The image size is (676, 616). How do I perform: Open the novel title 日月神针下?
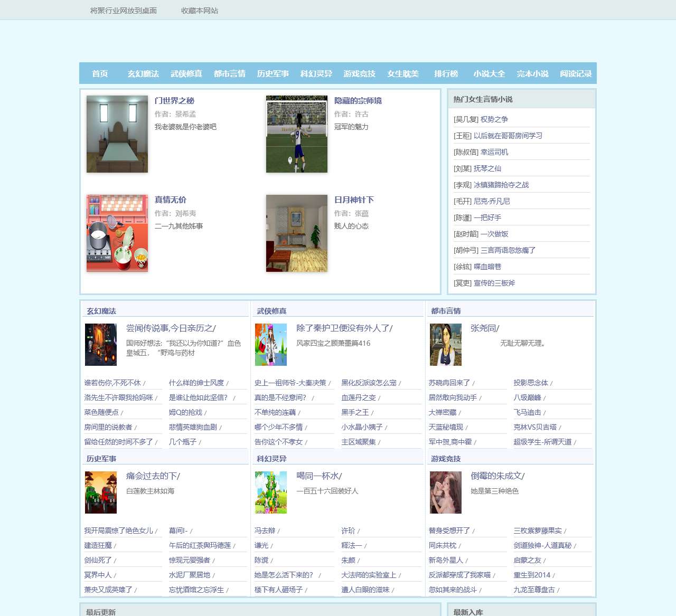(354, 200)
